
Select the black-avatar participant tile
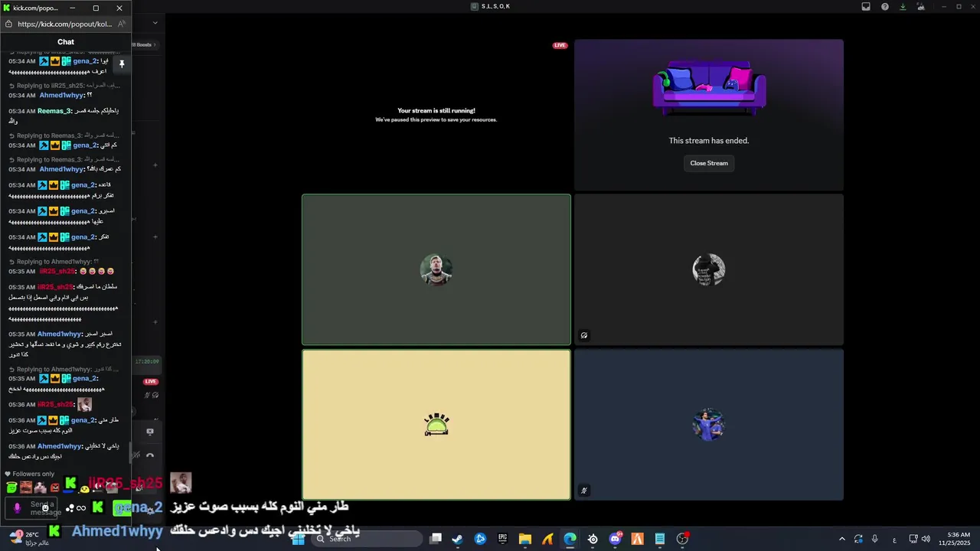click(709, 269)
